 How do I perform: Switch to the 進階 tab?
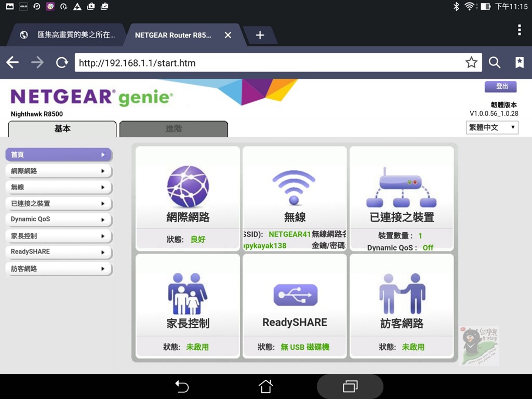pyautogui.click(x=174, y=129)
